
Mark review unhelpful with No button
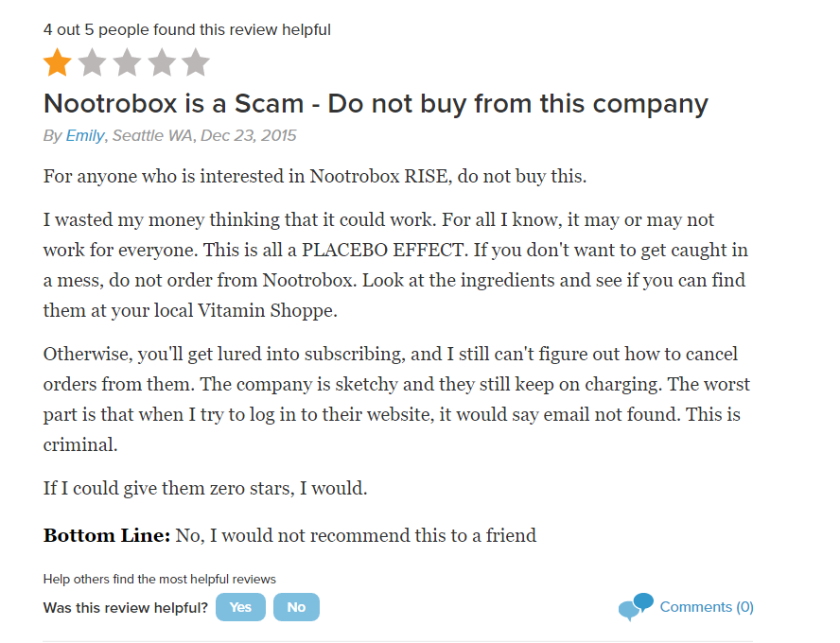pyautogui.click(x=296, y=607)
